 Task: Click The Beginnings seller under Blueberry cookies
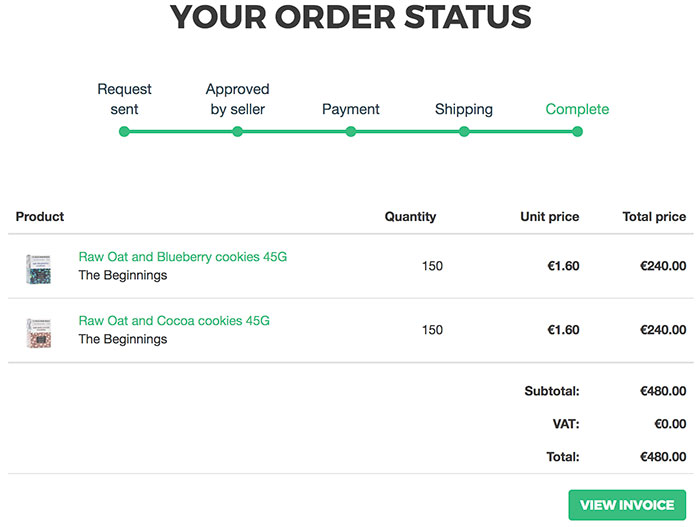(x=123, y=275)
